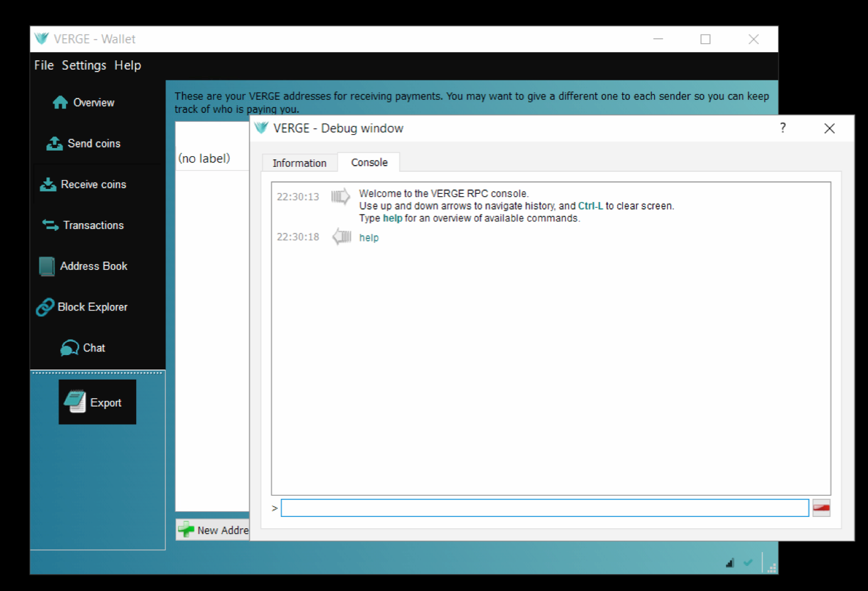
Task: Click the VERGE logo in the wallet title bar
Action: (x=41, y=39)
